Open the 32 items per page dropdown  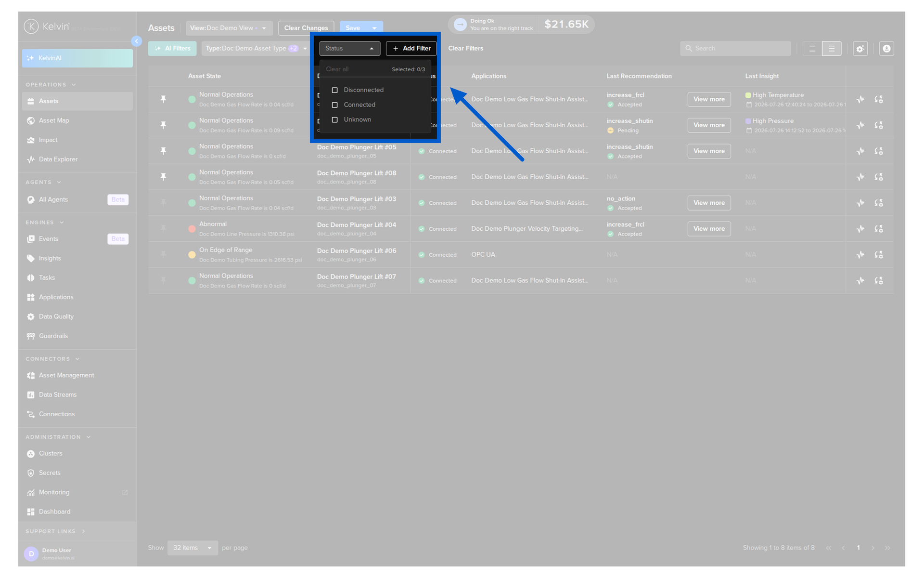coord(192,548)
